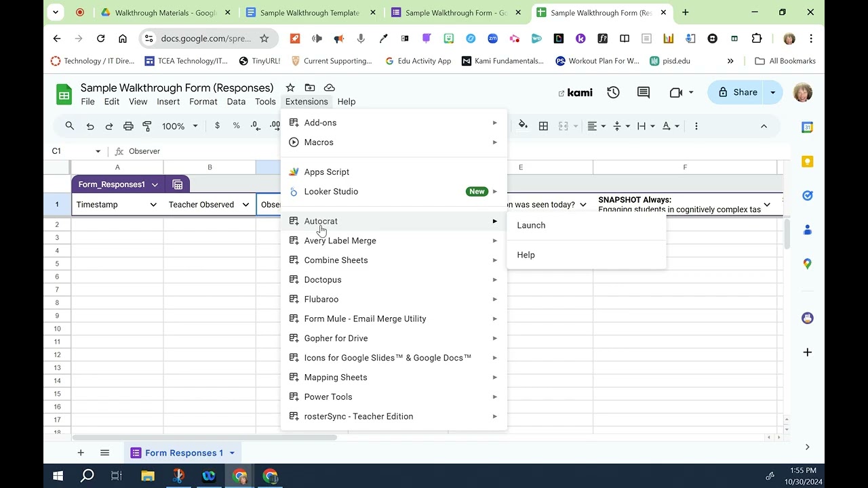Image resolution: width=868 pixels, height=488 pixels.
Task: Open the borders tool
Action: 543,126
